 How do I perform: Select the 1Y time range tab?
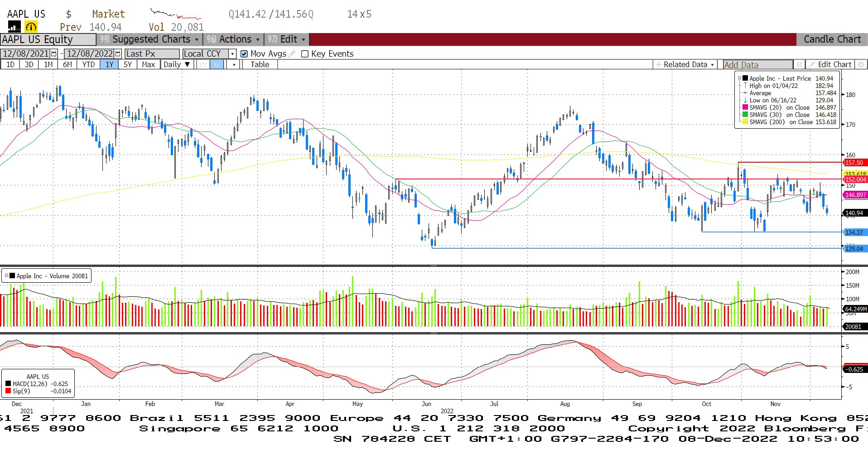pos(109,64)
